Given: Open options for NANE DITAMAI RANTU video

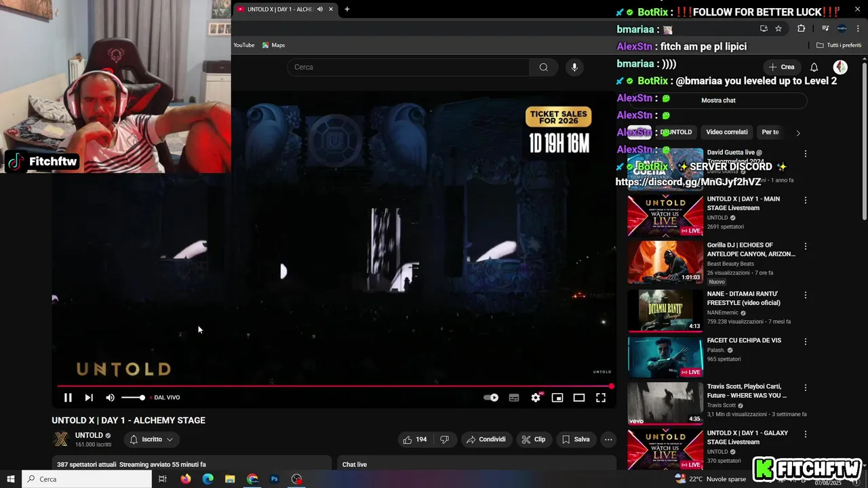Looking at the screenshot, I should [806, 296].
